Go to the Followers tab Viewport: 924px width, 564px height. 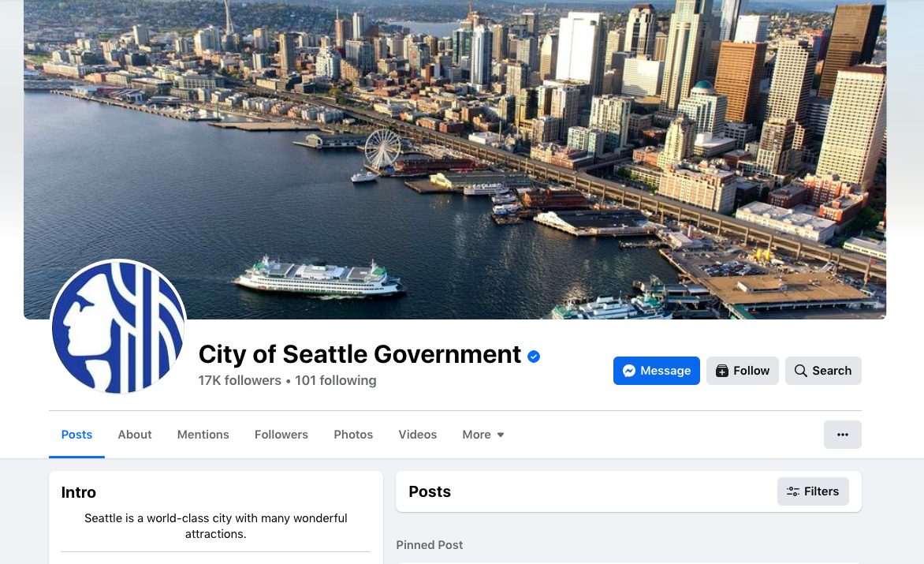(281, 435)
